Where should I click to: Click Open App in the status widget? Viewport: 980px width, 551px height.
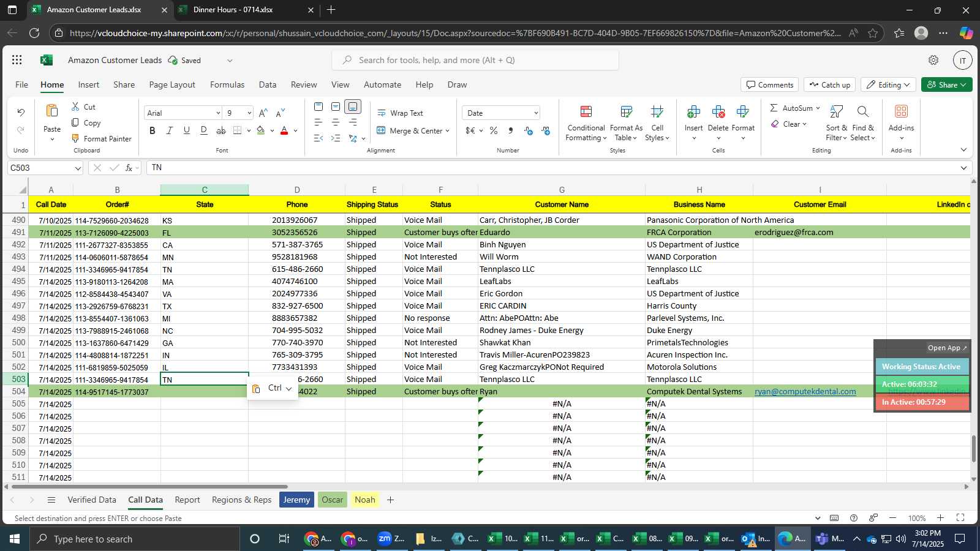(x=947, y=348)
